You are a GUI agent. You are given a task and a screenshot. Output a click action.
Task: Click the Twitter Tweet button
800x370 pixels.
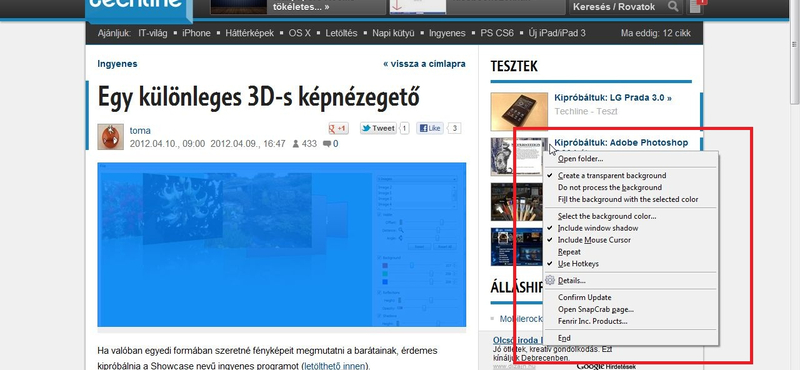pos(378,128)
